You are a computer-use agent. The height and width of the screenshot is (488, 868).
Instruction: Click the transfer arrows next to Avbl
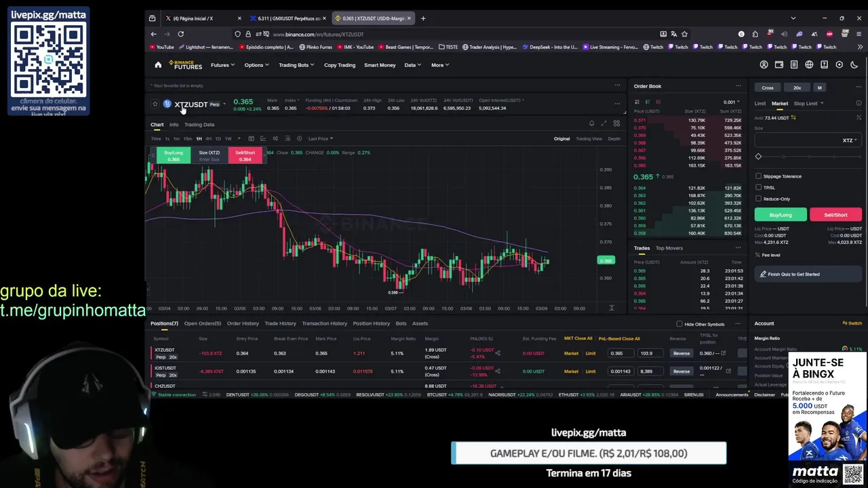click(793, 118)
